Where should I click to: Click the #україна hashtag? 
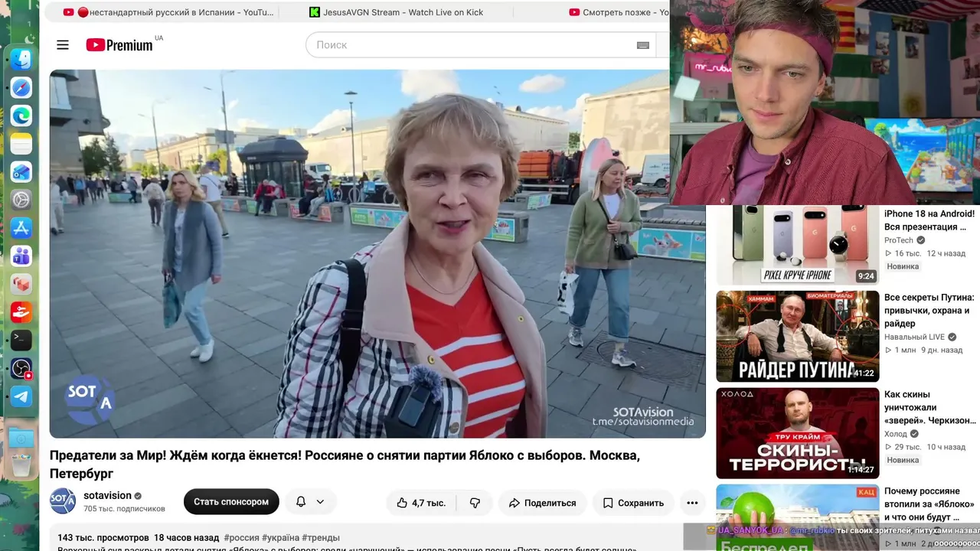click(x=281, y=538)
